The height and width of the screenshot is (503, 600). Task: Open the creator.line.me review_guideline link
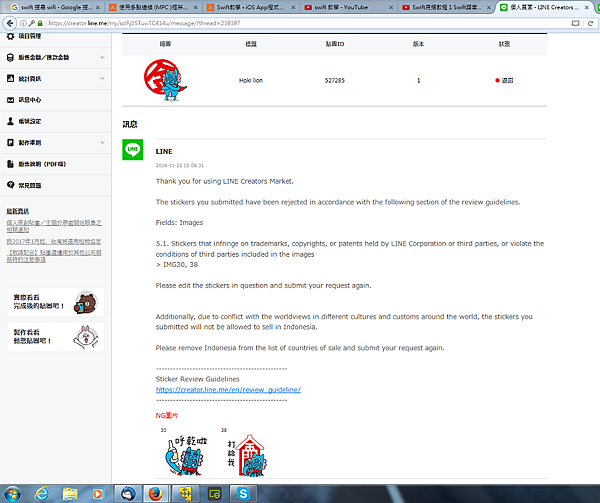pyautogui.click(x=228, y=389)
